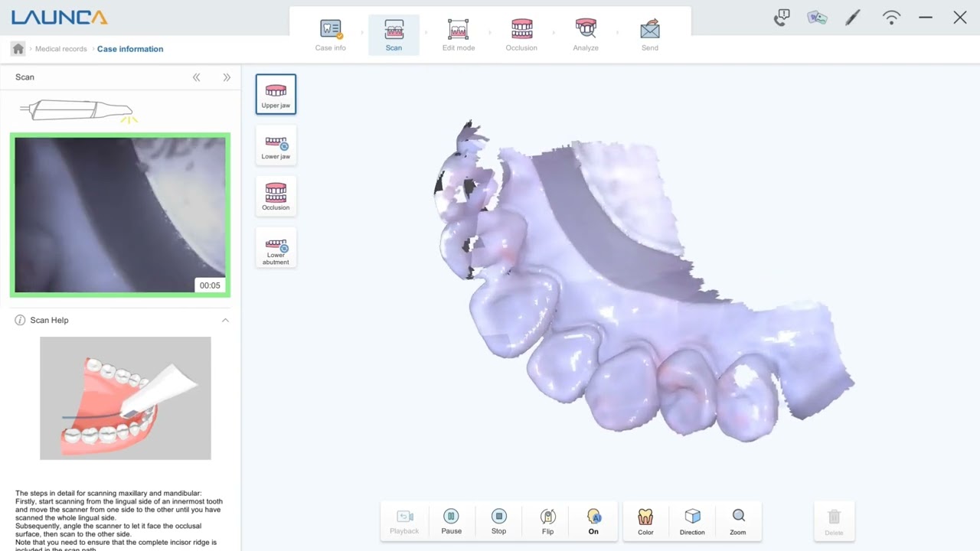Screen dimensions: 980x551
Task: Toggle Color display of the model
Action: (x=645, y=522)
